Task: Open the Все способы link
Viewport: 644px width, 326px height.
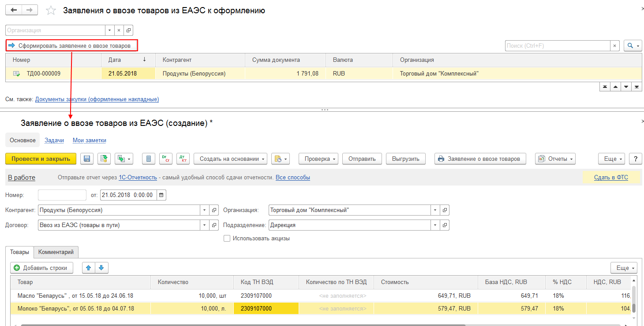Action: pyautogui.click(x=293, y=178)
